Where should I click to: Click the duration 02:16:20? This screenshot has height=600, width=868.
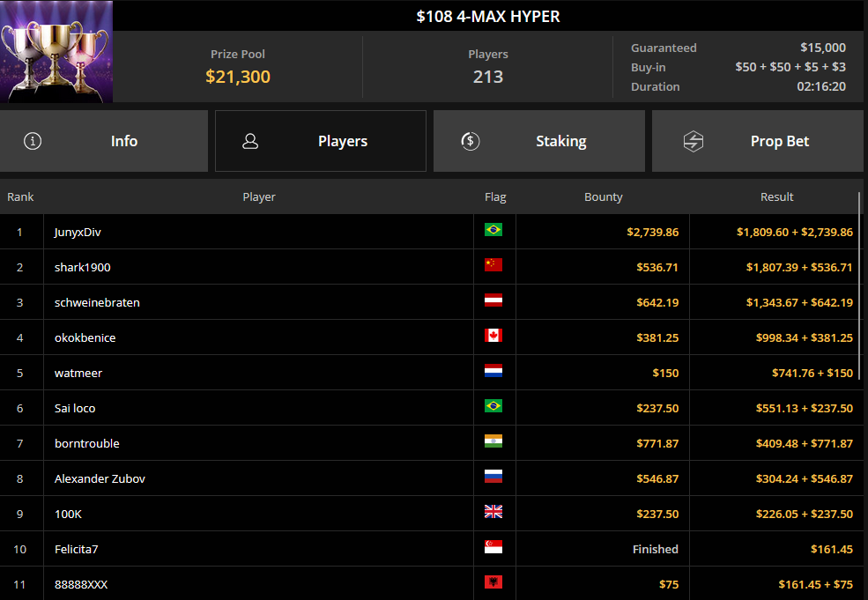pos(821,86)
